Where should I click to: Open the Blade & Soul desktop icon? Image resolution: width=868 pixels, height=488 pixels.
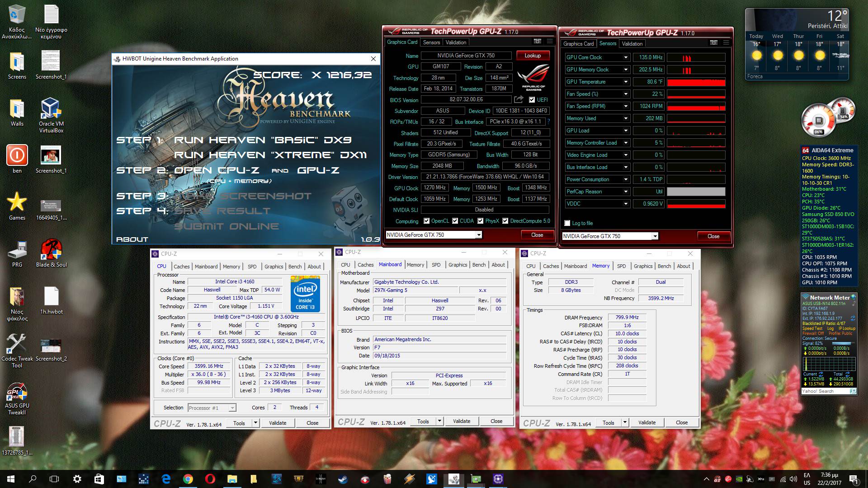coord(51,253)
